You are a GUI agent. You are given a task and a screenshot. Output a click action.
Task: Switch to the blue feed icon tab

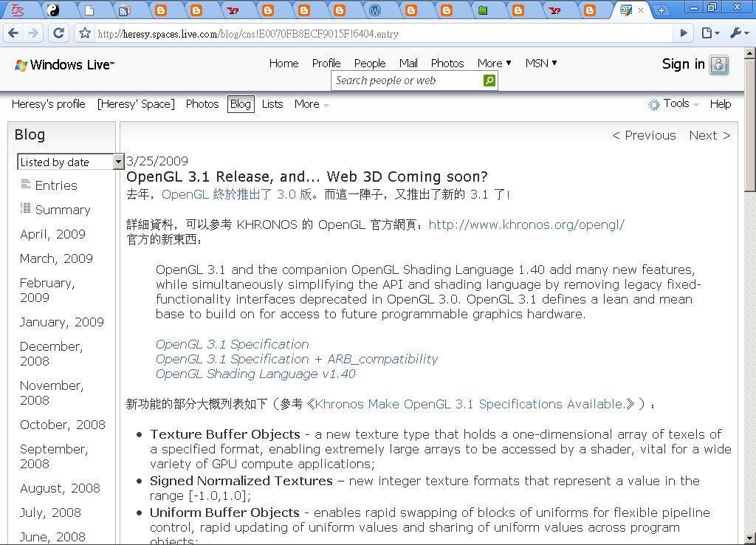coord(124,10)
